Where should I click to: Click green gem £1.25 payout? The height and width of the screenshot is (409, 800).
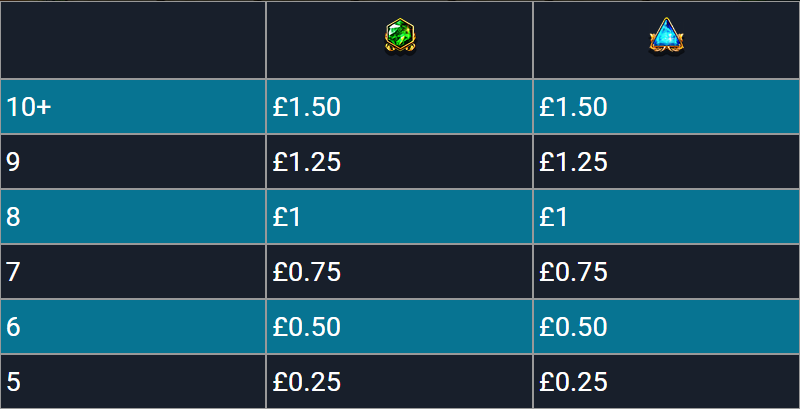[306, 162]
